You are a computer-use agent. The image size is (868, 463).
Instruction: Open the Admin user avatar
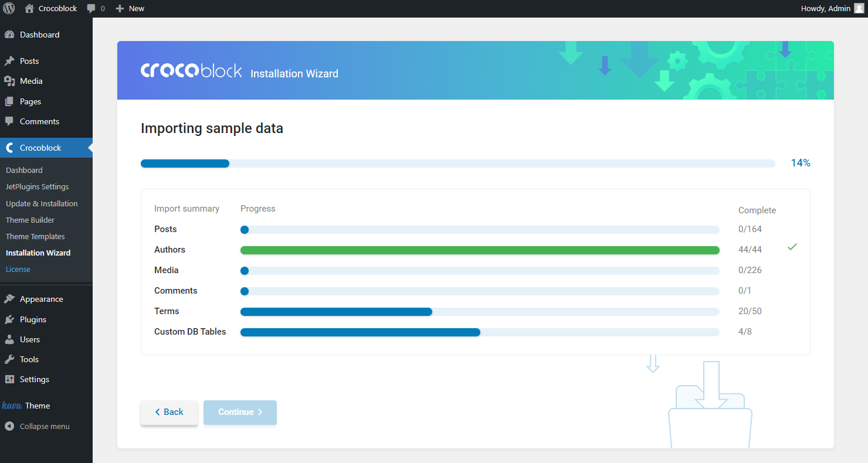[859, 8]
